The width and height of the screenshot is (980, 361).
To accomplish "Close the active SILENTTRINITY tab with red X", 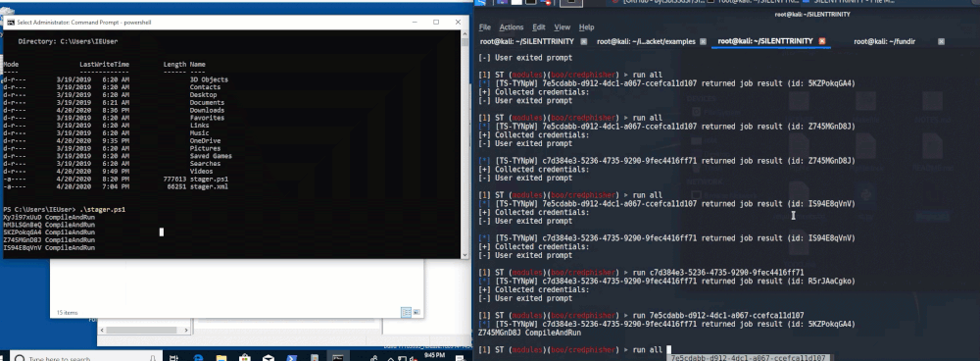I will click(x=822, y=41).
